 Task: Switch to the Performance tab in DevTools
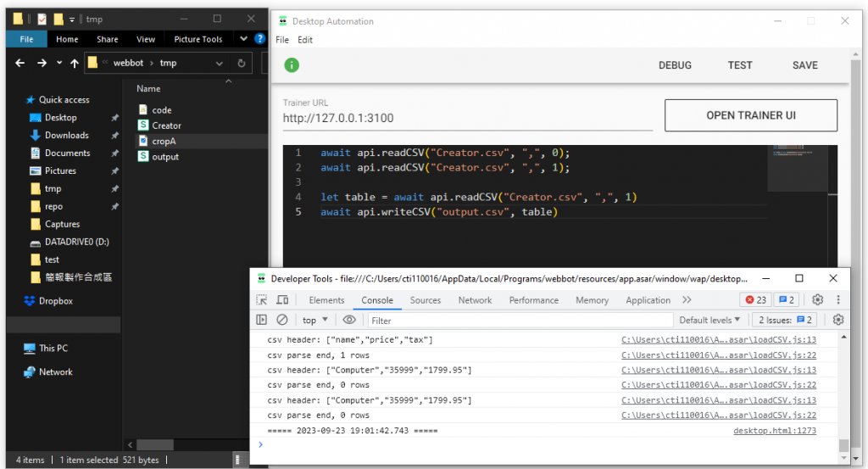pos(534,300)
